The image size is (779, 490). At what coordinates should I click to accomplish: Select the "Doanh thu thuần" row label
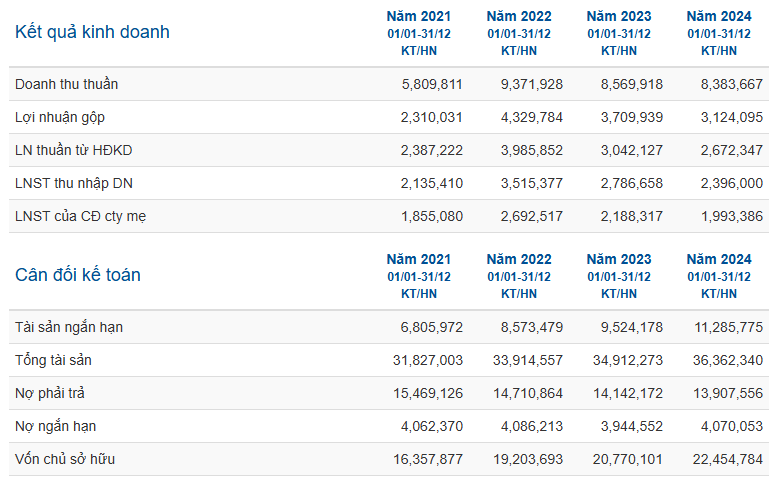pyautogui.click(x=66, y=84)
